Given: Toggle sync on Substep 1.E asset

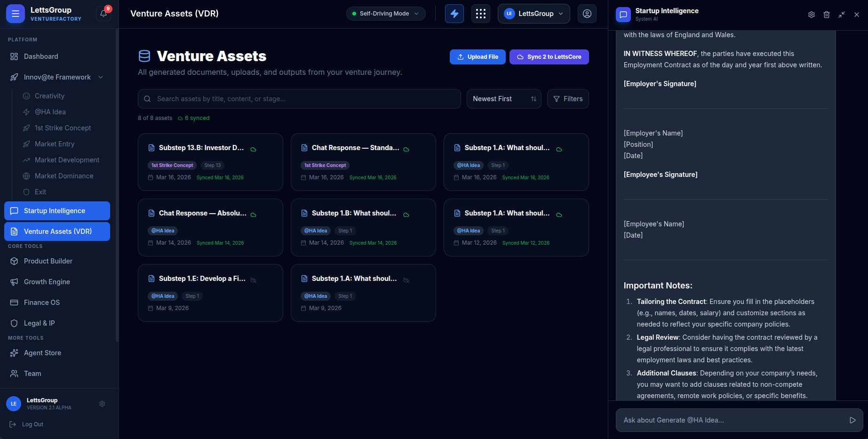Looking at the screenshot, I should [x=253, y=280].
